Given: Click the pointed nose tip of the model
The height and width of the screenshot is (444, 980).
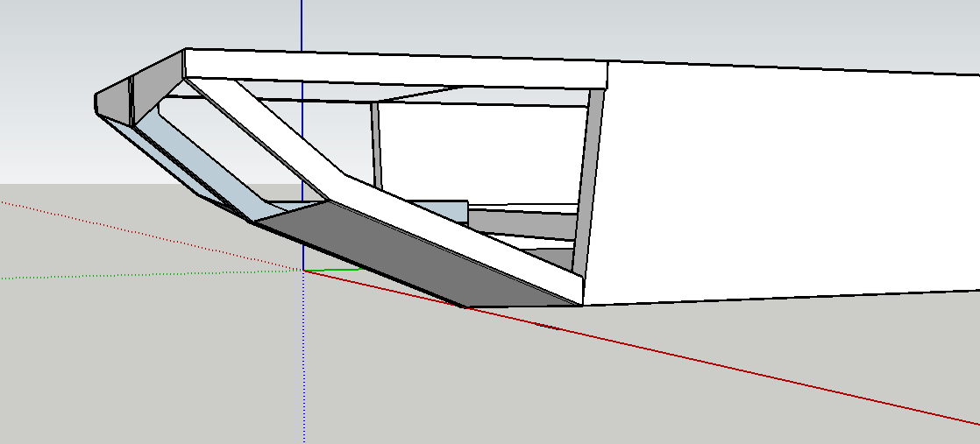Looking at the screenshot, I should point(96,102).
